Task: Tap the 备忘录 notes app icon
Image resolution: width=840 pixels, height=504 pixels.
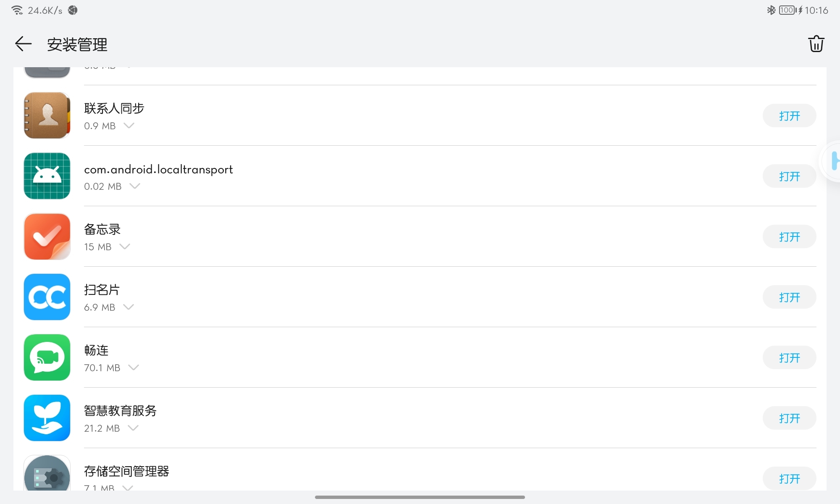Action: click(47, 236)
